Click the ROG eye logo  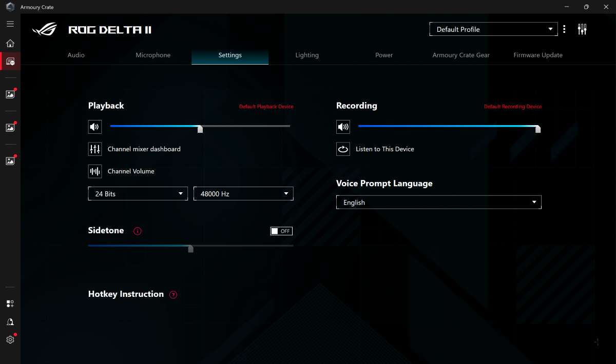45,30
